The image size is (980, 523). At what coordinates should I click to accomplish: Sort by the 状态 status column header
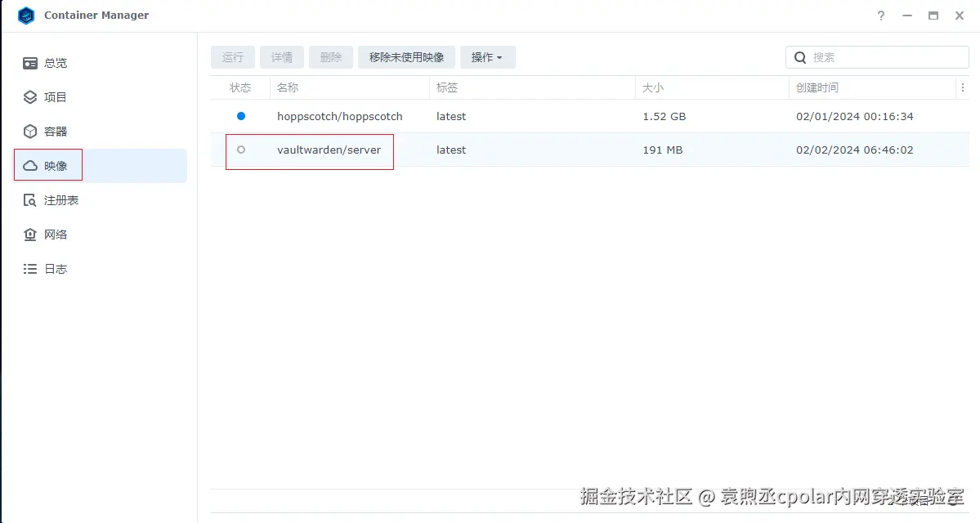tap(240, 87)
